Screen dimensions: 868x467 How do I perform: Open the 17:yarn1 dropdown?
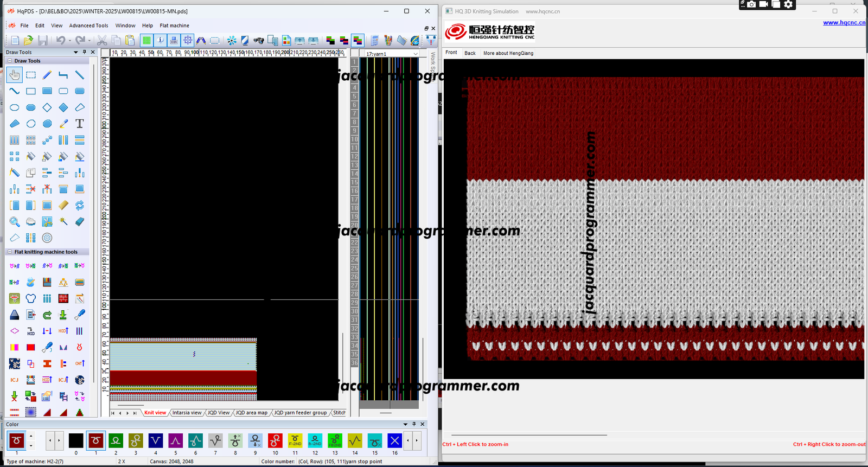click(416, 54)
